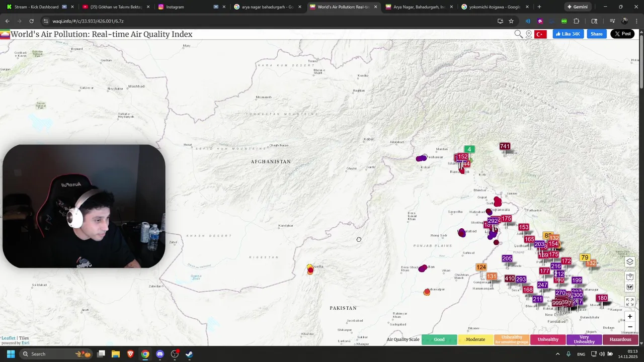Open the Windows Start menu
Screen dimensions: 644x362
pyautogui.click(x=11, y=354)
